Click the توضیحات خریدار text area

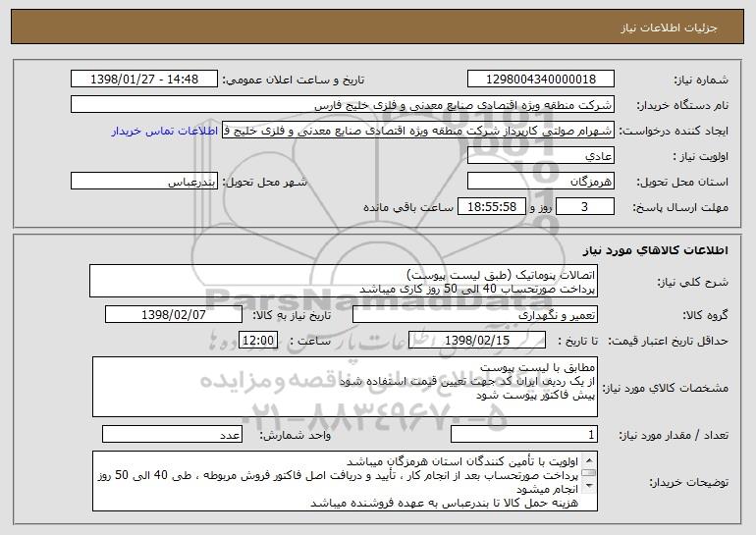[345, 481]
